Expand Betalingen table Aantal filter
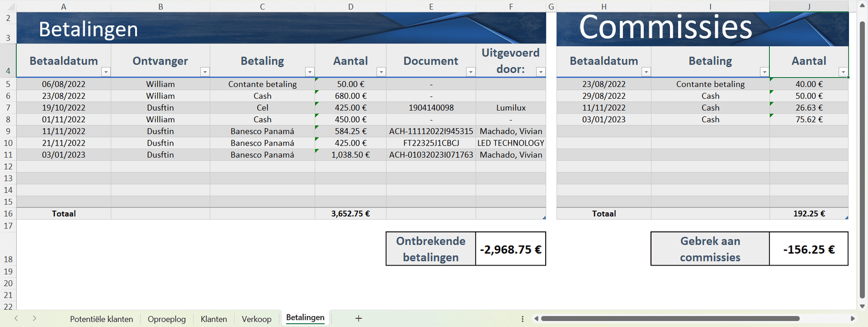Image resolution: width=868 pixels, height=327 pixels. tap(381, 72)
